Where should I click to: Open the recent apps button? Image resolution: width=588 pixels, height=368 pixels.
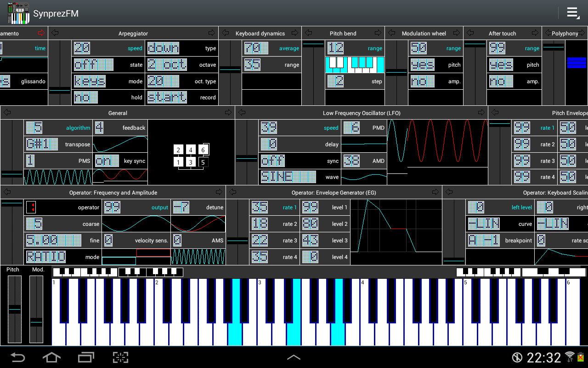(x=86, y=357)
